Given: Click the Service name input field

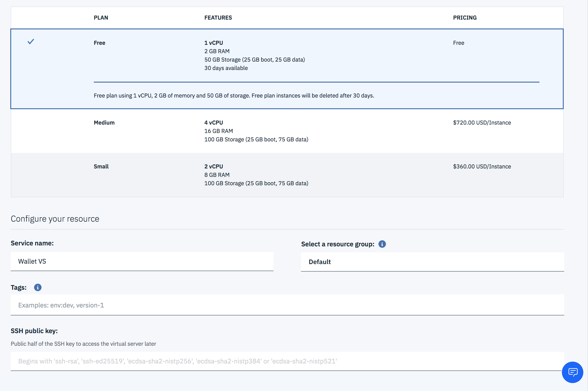Looking at the screenshot, I should coord(141,261).
